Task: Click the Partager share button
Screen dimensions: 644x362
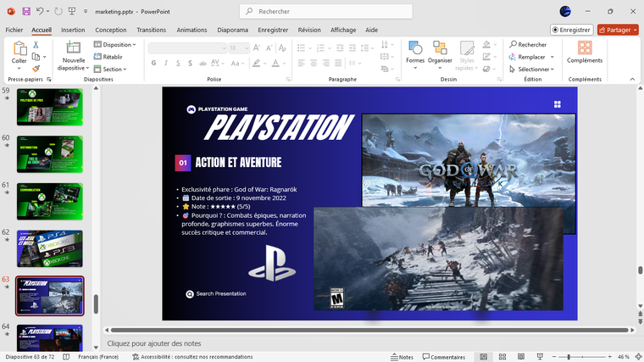Action: tap(618, 30)
